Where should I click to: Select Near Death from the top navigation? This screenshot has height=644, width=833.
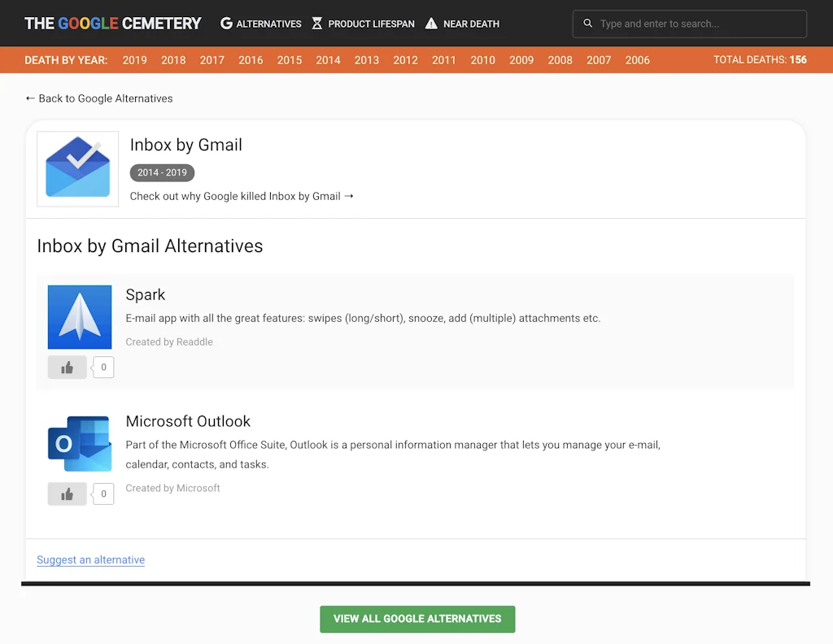(x=470, y=24)
